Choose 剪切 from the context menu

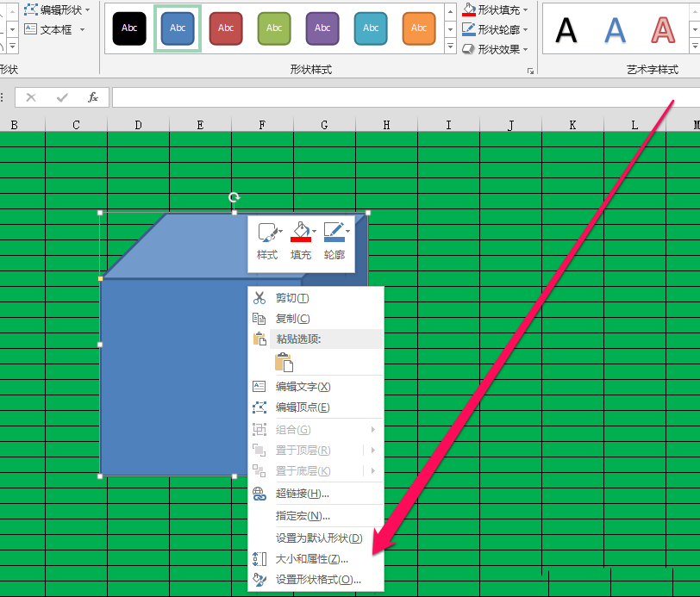click(x=293, y=296)
